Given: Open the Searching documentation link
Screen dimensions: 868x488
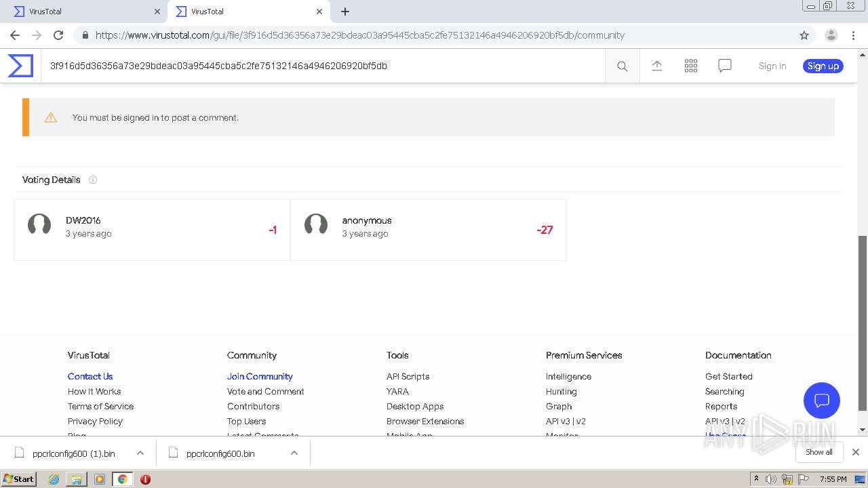Looking at the screenshot, I should (725, 391).
